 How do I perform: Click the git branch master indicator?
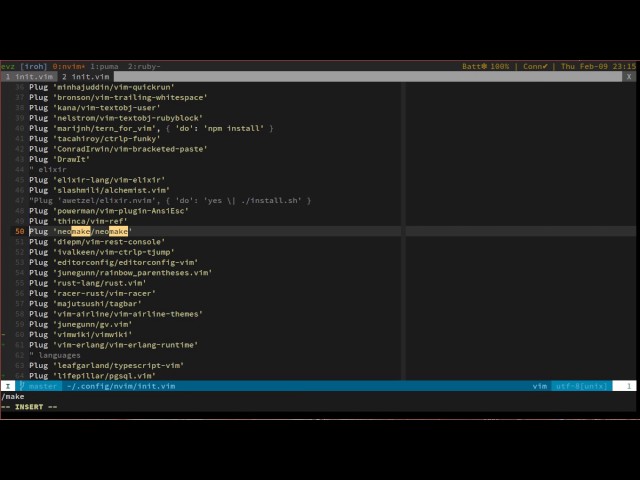(x=38, y=386)
